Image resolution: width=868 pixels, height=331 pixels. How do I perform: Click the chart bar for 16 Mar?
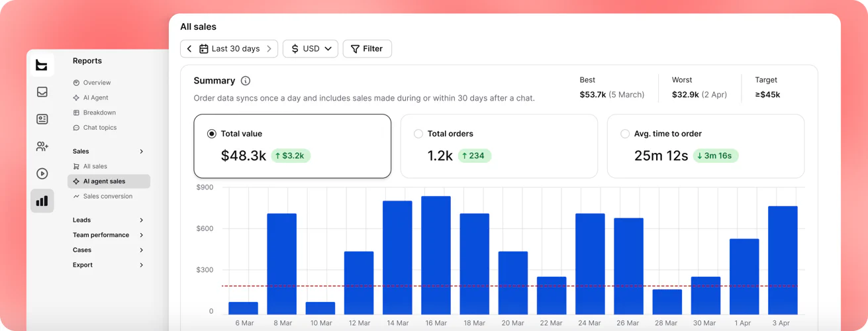[436, 256]
